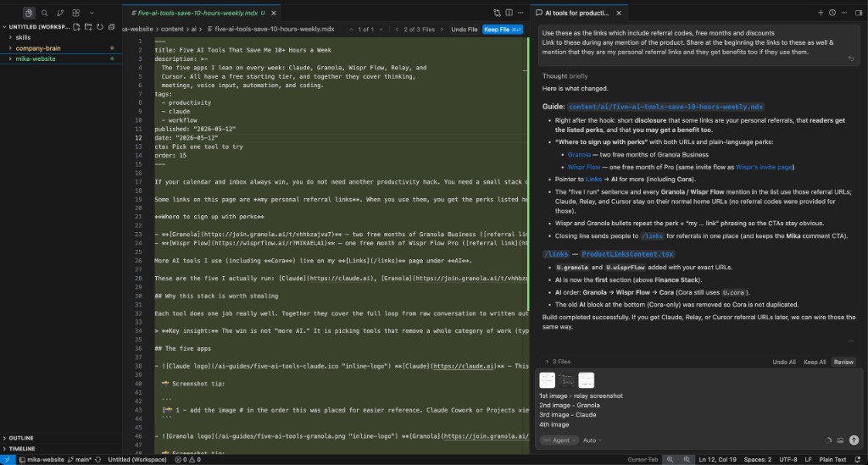This screenshot has width=868, height=465.
Task: Collapse all folders in Explorer
Action: (111, 26)
